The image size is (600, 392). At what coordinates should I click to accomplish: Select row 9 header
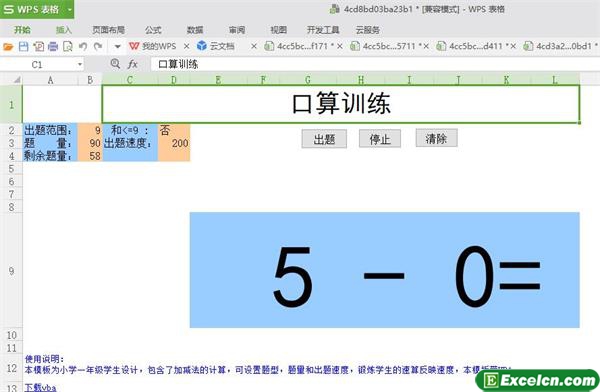coord(11,271)
